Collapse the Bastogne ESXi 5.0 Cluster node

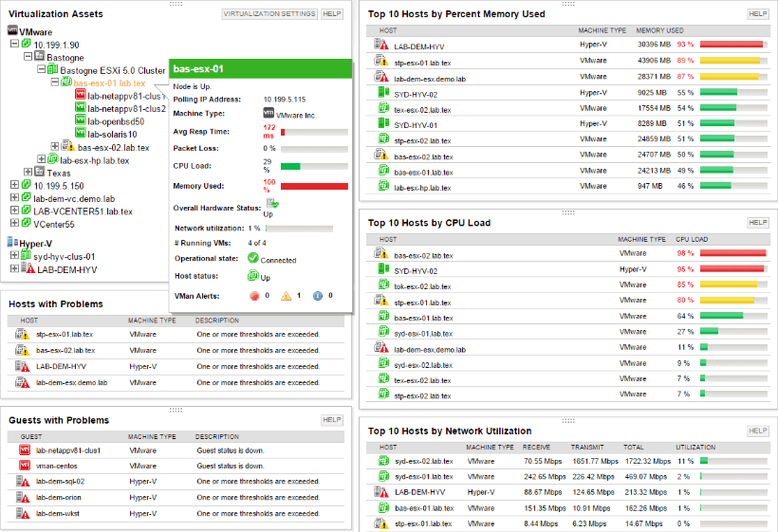(x=41, y=69)
